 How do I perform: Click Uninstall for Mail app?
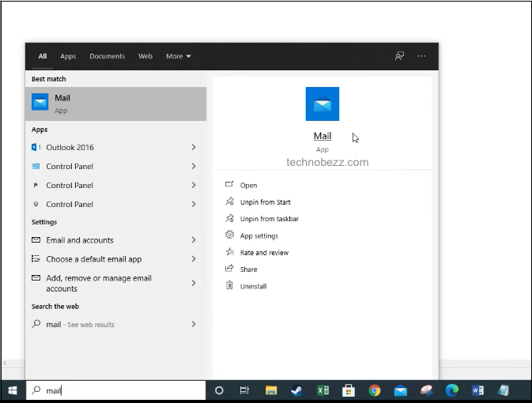tap(253, 286)
